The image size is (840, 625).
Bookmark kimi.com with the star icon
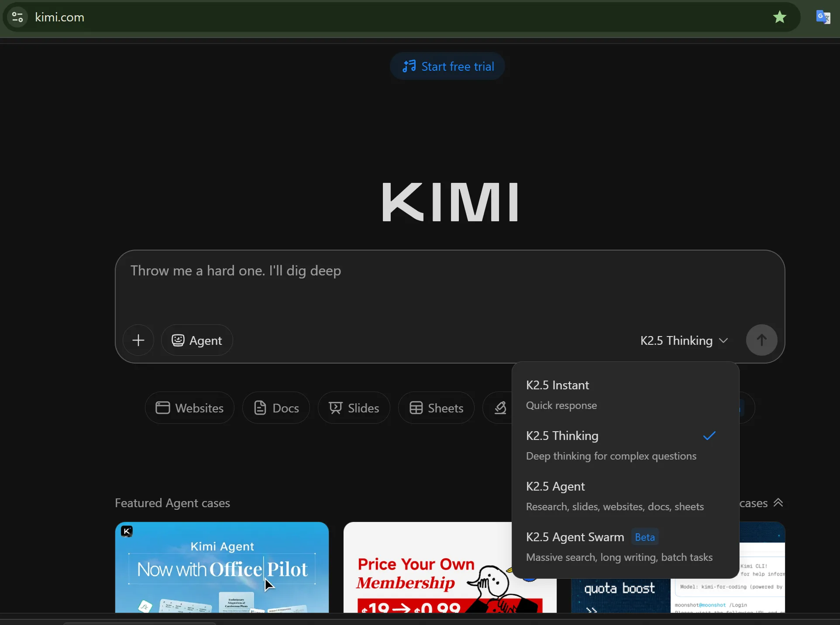[780, 17]
